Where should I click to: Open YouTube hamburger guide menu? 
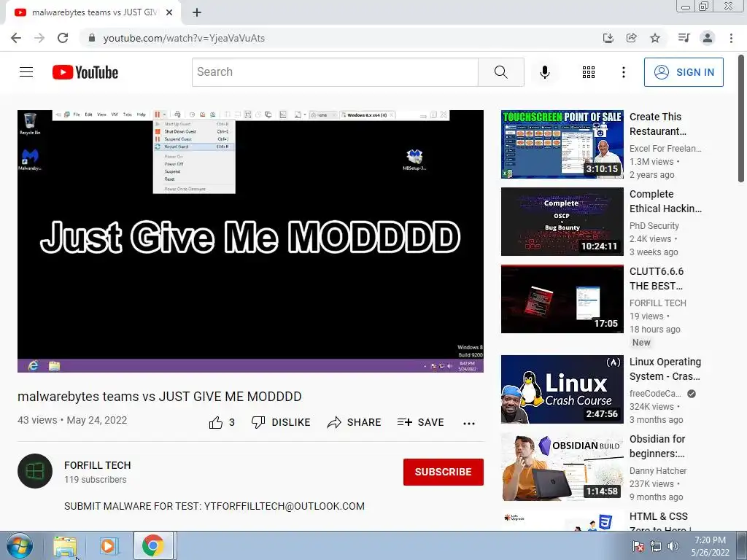click(x=26, y=72)
